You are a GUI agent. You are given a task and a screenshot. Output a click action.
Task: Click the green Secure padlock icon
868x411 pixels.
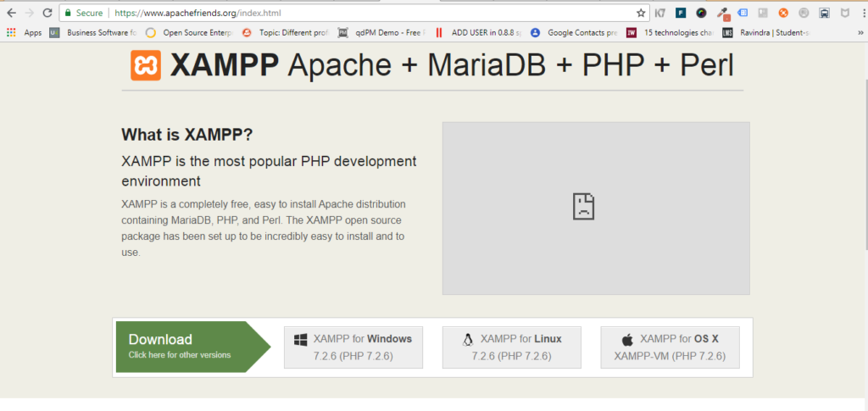68,13
